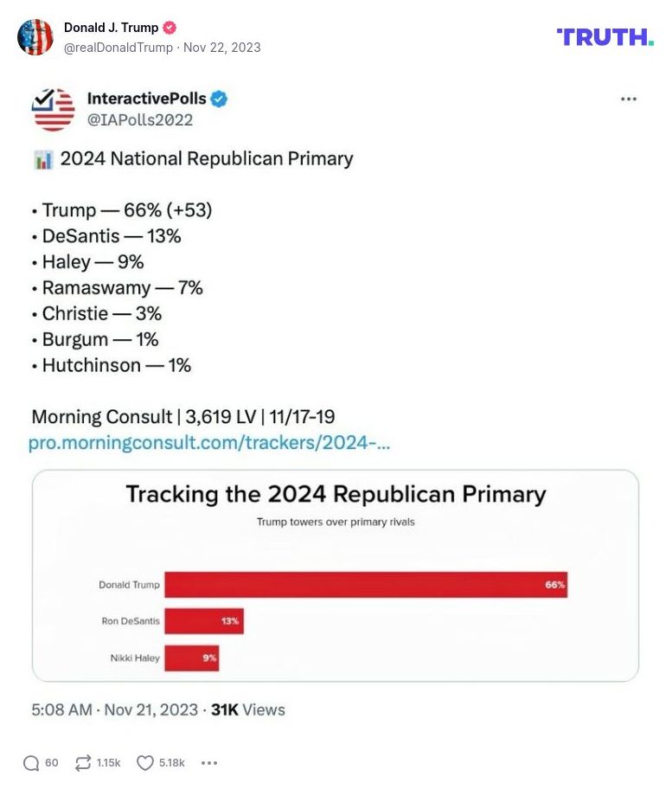The width and height of the screenshot is (672, 789).
Task: Open the embedded post's three-dot options menu
Action: pyautogui.click(x=628, y=99)
